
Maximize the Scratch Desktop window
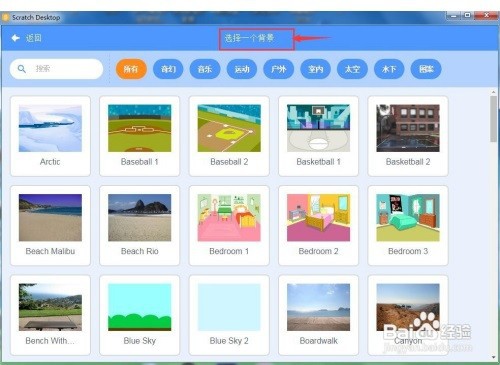(x=467, y=15)
